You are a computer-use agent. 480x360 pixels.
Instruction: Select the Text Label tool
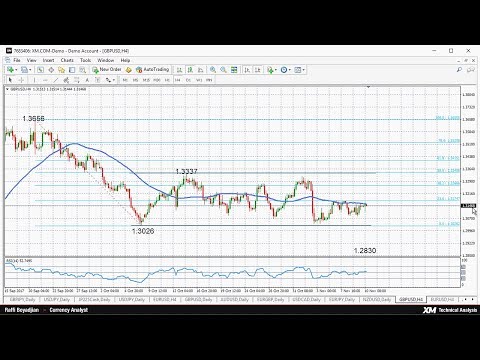click(98, 80)
